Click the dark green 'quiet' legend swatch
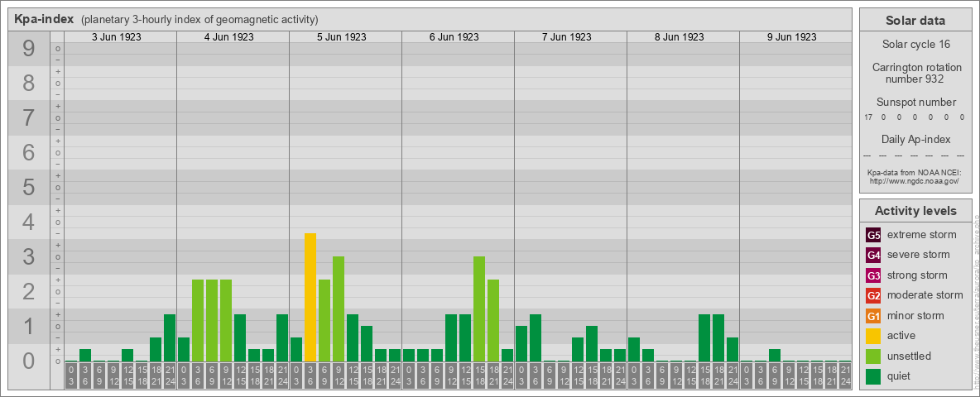The width and height of the screenshot is (980, 397). [x=873, y=375]
